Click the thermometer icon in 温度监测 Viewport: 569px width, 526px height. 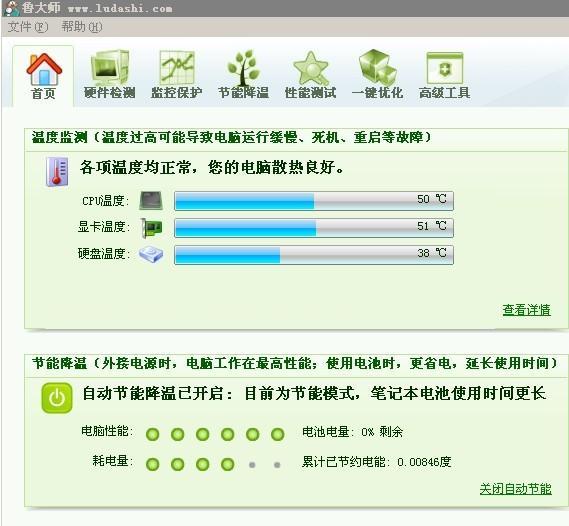tap(57, 172)
